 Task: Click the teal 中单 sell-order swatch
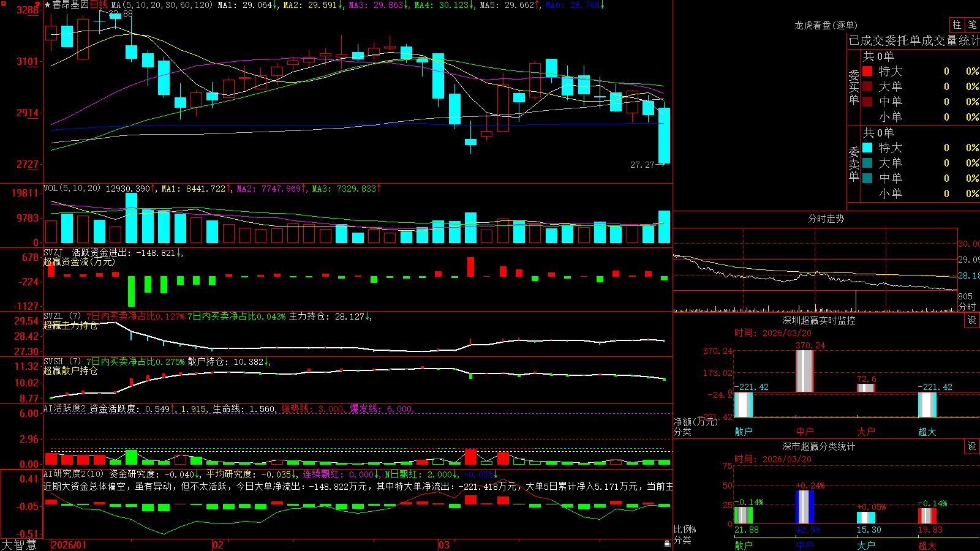point(867,178)
